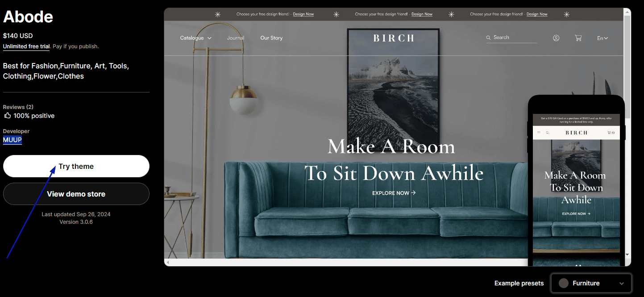
Task: Click the thumbs-up positive review icon
Action: [7, 116]
